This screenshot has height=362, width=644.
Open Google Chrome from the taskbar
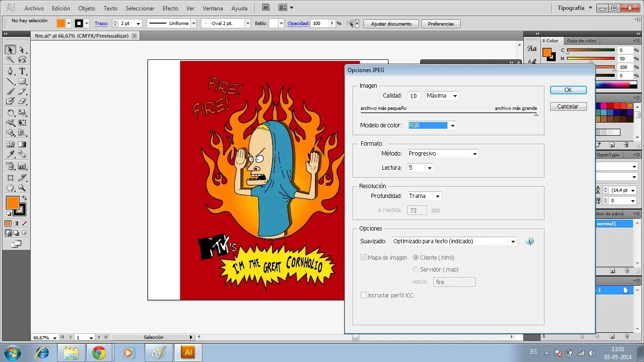click(x=99, y=353)
